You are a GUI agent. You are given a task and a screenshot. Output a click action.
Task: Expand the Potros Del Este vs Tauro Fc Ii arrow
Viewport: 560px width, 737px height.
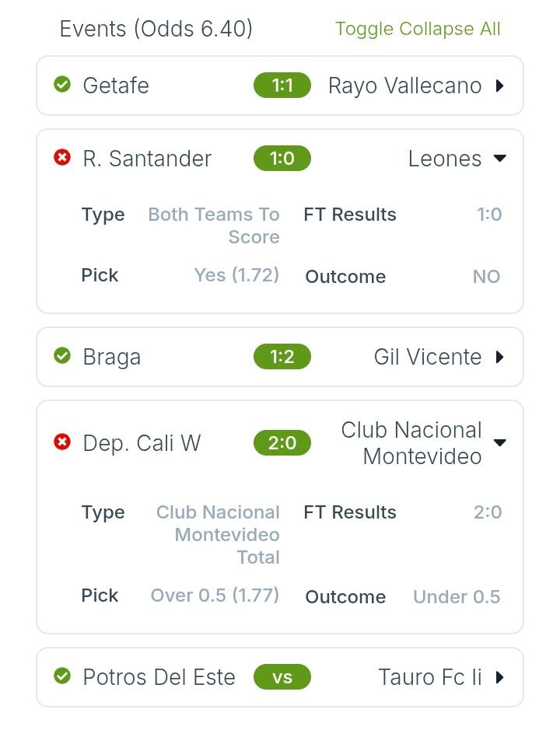(x=500, y=677)
